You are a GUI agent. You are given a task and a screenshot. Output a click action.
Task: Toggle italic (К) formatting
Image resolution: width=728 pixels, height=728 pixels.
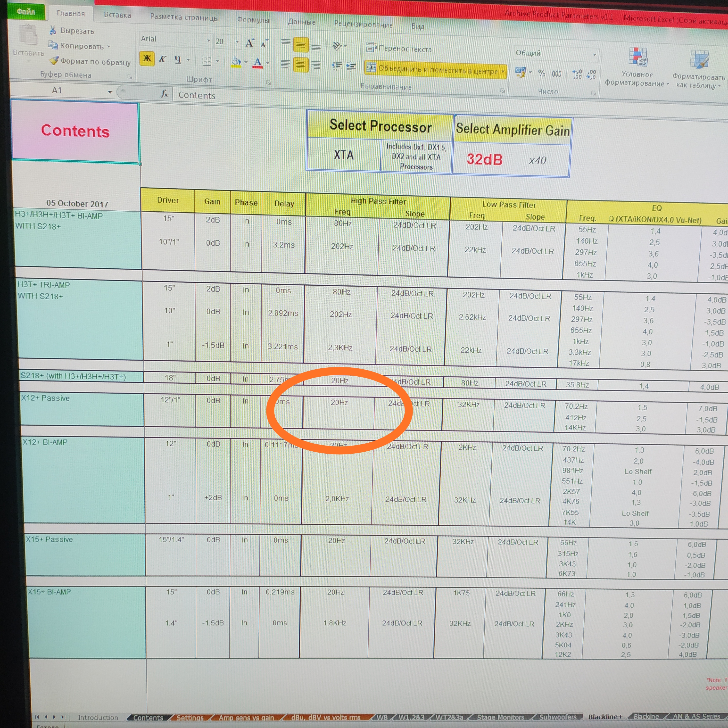click(162, 59)
